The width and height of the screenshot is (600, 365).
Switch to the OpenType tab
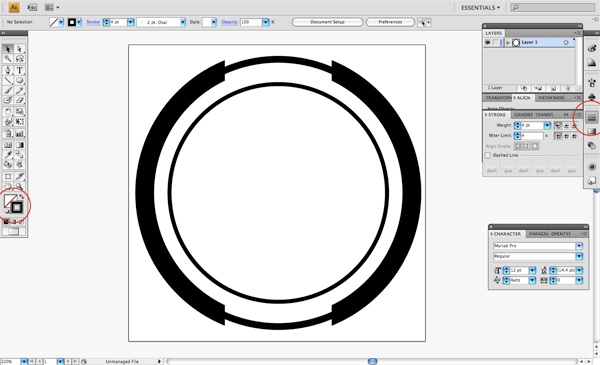click(x=561, y=234)
